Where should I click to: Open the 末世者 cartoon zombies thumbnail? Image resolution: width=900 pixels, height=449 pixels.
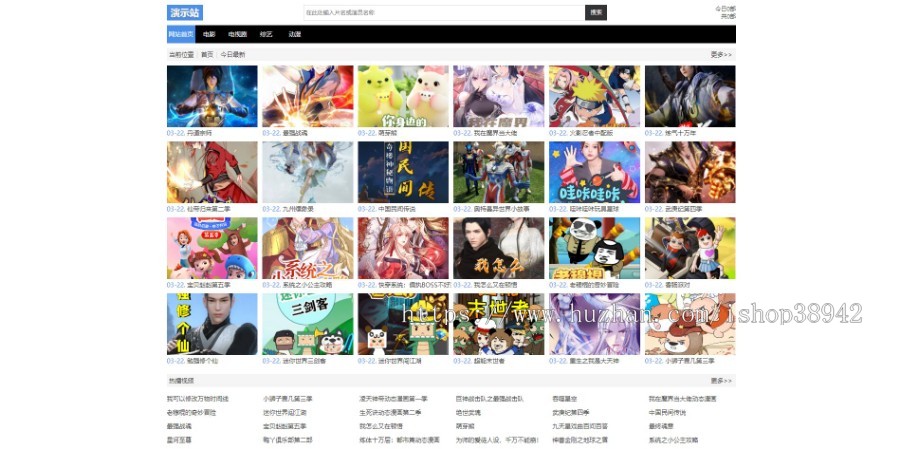[499, 324]
